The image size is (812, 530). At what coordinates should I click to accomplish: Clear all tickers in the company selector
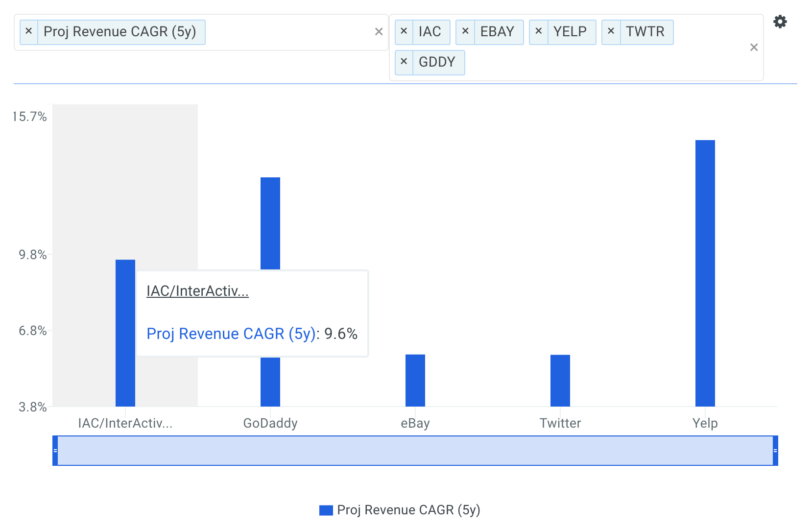pos(754,48)
